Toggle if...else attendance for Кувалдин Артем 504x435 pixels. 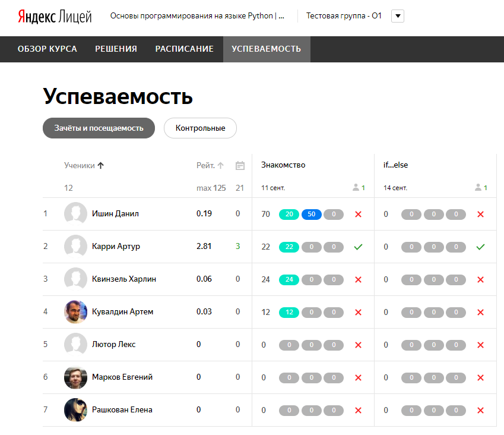tap(480, 313)
